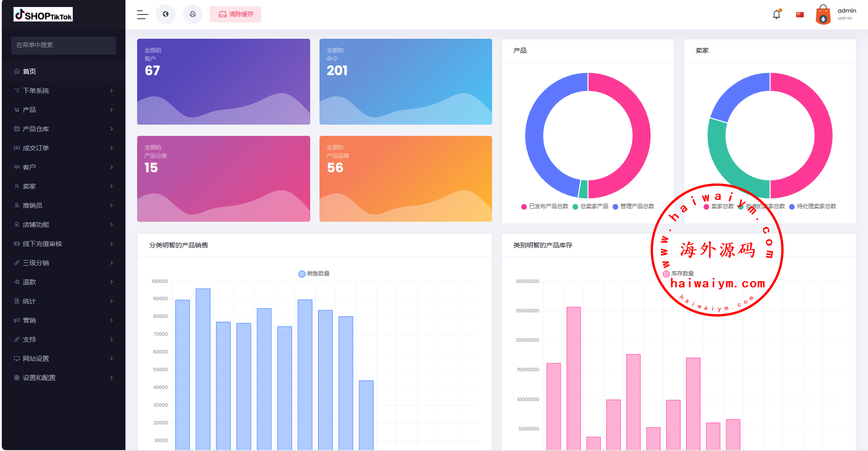Click the globe icon in top bar

tap(166, 14)
